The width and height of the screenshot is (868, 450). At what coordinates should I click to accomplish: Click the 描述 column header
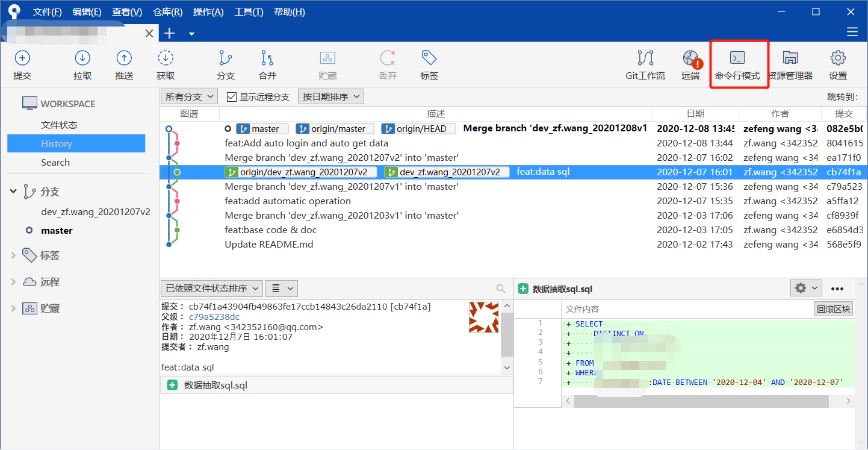pos(436,113)
